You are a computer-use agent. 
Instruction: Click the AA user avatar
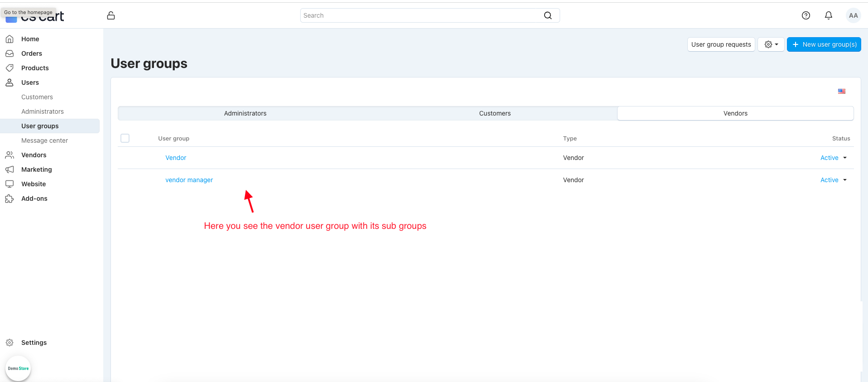coord(853,15)
